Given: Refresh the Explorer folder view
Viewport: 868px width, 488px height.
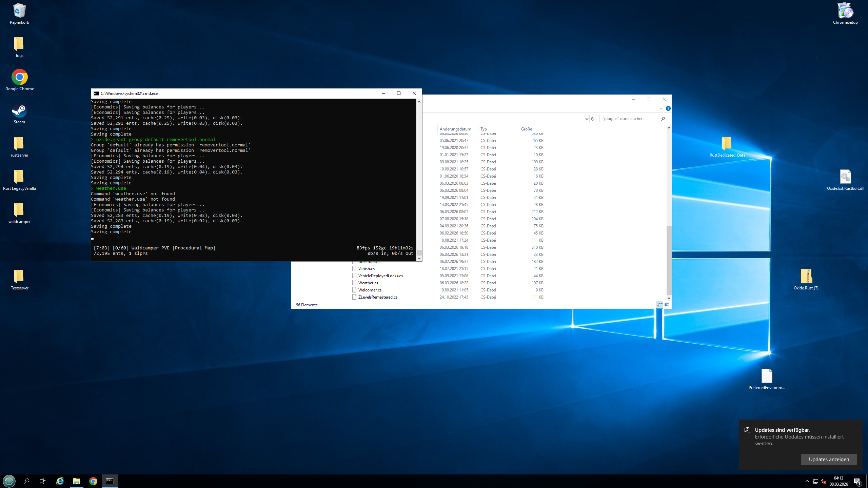Looking at the screenshot, I should tap(593, 119).
